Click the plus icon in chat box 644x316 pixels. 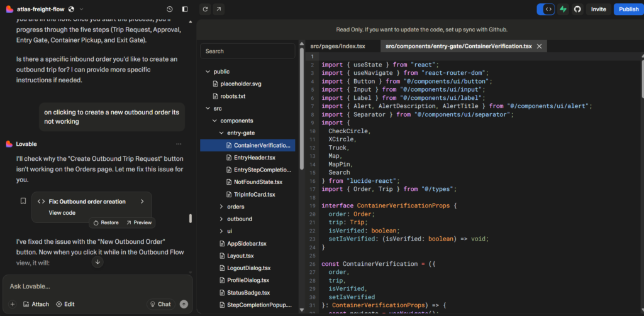pos(13,304)
